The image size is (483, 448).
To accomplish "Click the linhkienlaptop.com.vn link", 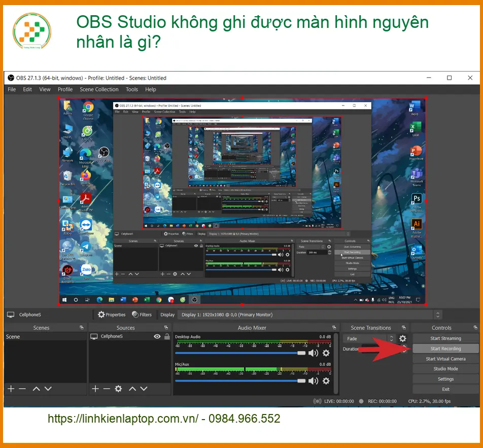I will pos(123,419).
